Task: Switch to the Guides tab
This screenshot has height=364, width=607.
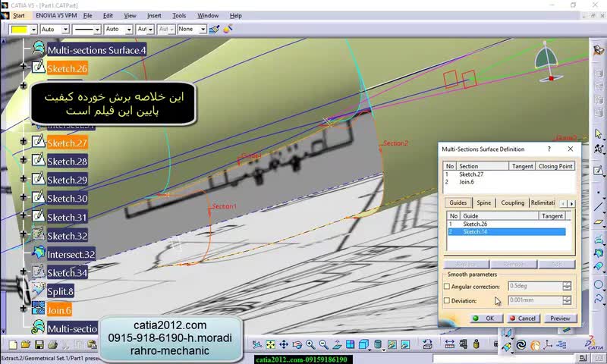Action: 458,202
